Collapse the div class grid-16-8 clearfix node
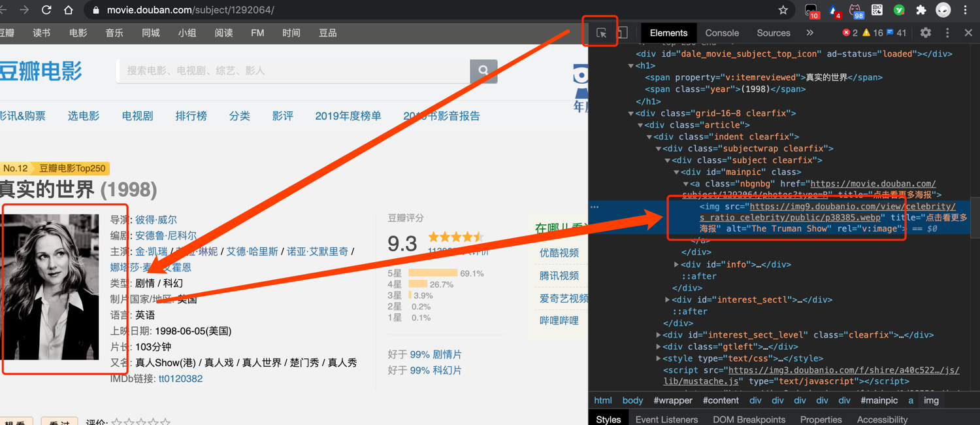The height and width of the screenshot is (425, 980). 631,113
